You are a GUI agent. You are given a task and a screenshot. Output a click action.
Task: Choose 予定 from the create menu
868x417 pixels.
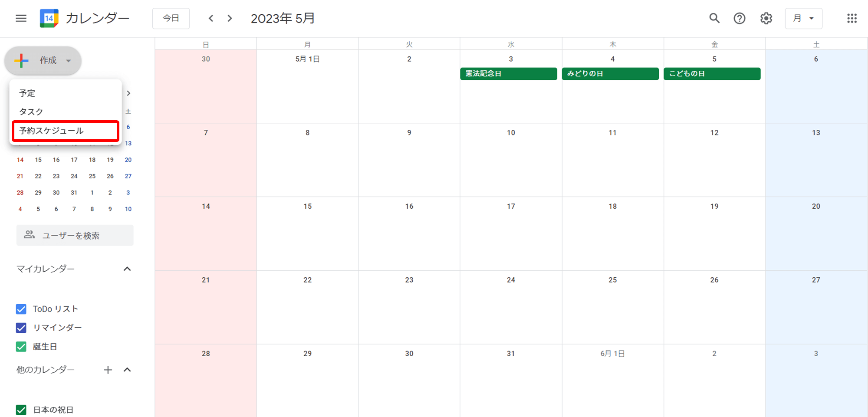(x=66, y=93)
